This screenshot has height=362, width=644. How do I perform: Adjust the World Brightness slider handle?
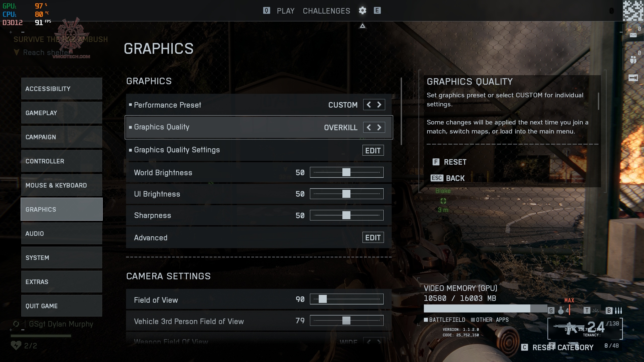point(346,172)
